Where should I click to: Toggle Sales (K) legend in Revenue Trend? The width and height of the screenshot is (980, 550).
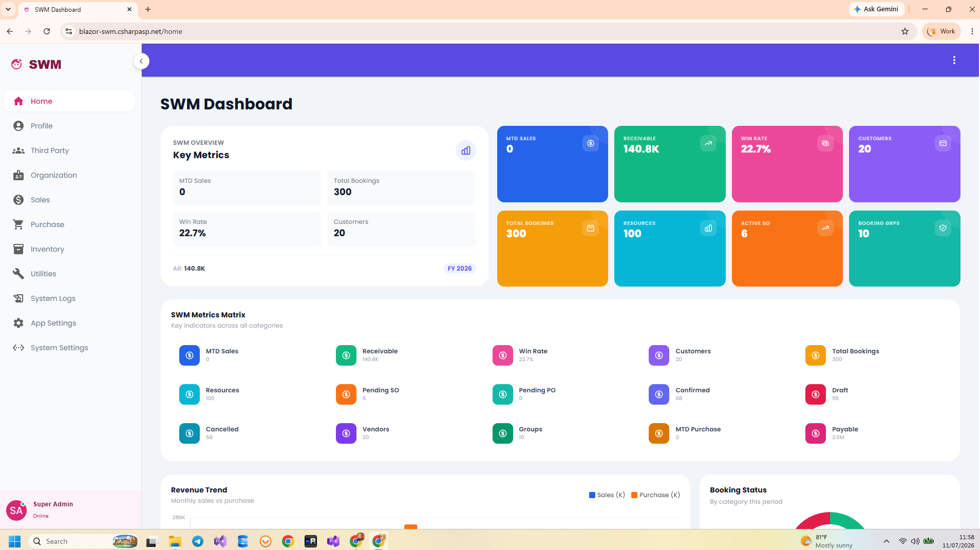pyautogui.click(x=607, y=495)
